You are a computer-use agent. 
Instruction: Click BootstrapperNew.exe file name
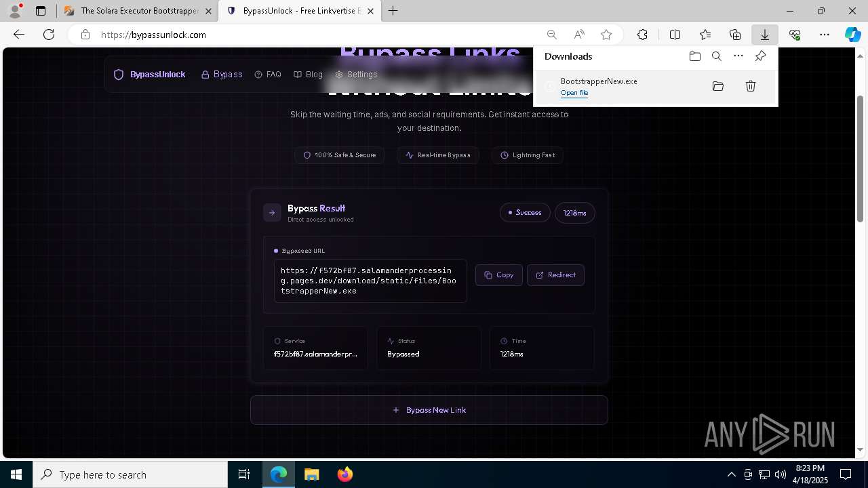(599, 81)
